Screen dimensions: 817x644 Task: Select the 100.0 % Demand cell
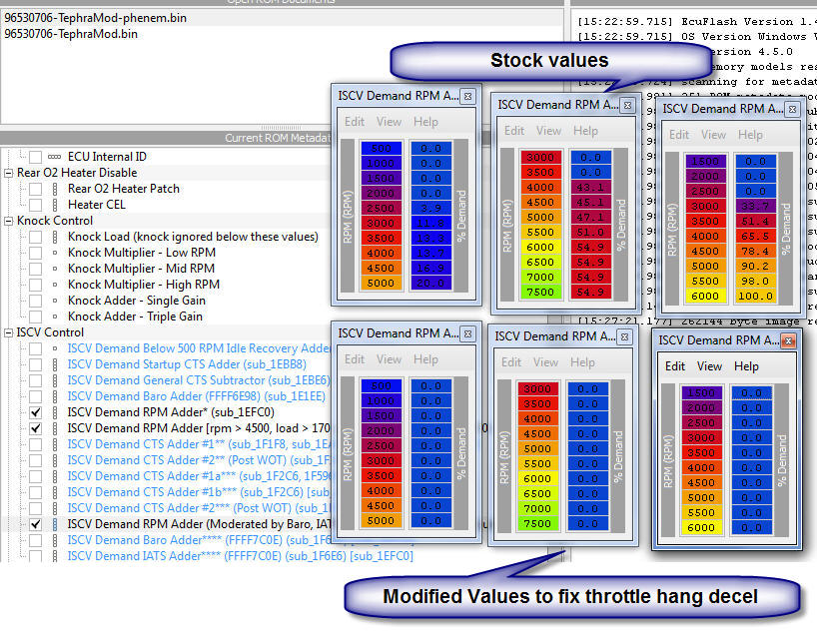click(x=754, y=297)
